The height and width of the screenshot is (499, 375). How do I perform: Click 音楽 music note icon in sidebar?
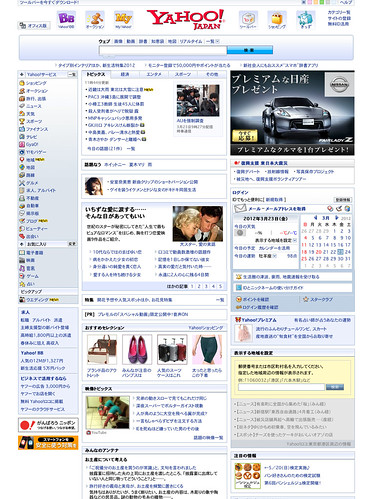coord(22,268)
